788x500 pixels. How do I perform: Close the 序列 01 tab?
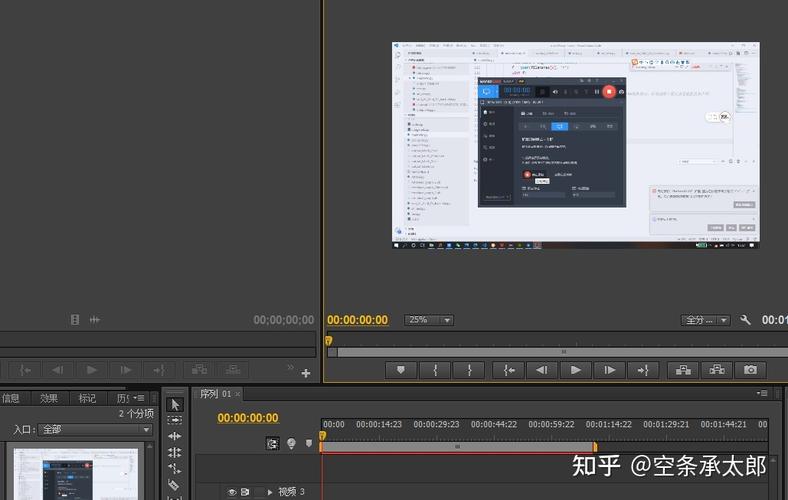(238, 394)
